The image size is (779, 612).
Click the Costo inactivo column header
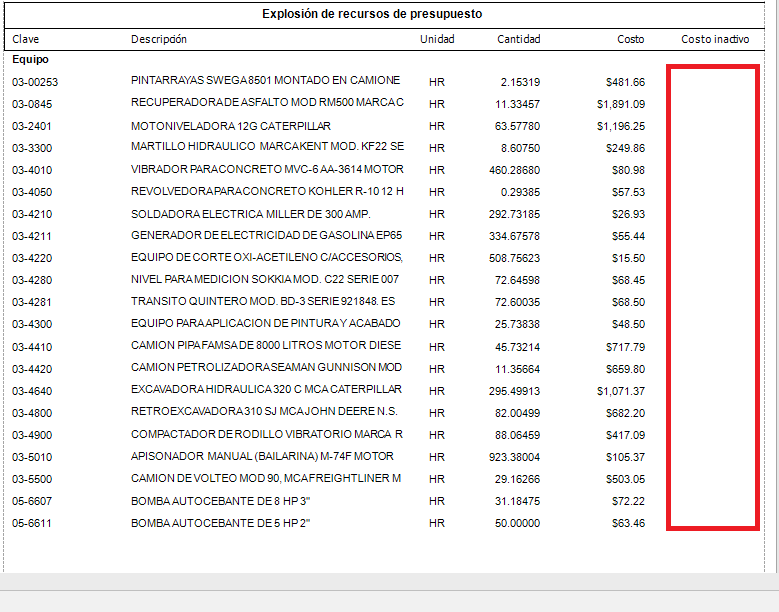pos(714,39)
